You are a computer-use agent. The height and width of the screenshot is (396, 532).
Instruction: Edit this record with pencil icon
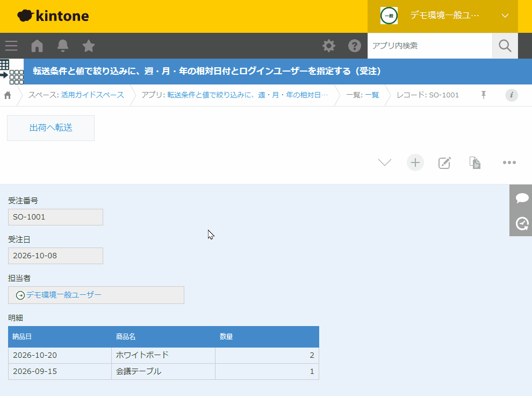pos(444,162)
